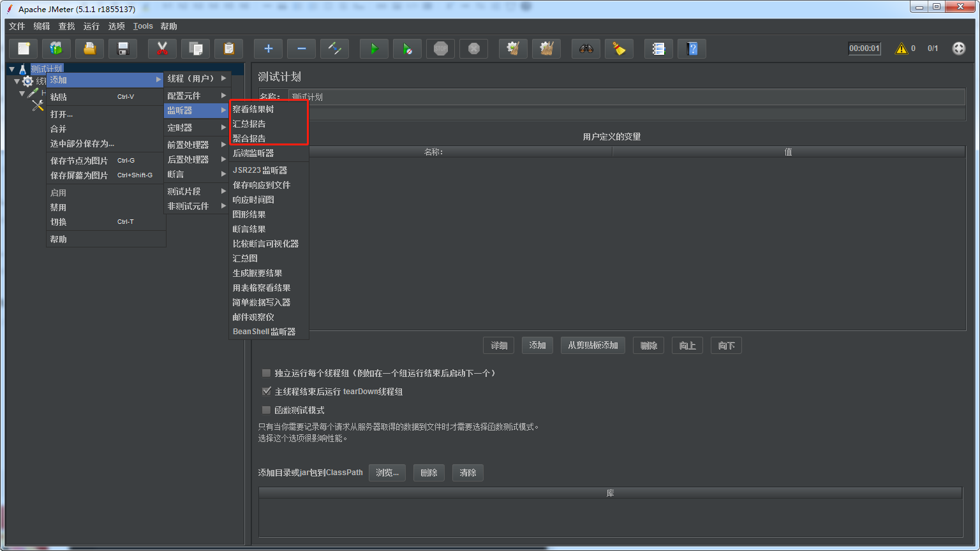The image size is (980, 551).
Task: Select 察看结果树 from the listener menu
Action: click(x=254, y=109)
